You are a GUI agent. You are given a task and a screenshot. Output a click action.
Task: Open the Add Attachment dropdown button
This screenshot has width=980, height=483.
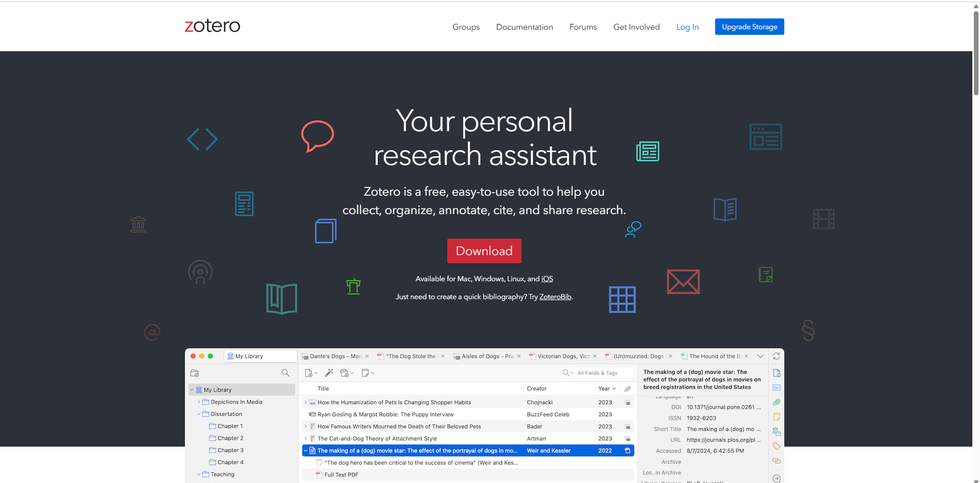[x=347, y=373]
